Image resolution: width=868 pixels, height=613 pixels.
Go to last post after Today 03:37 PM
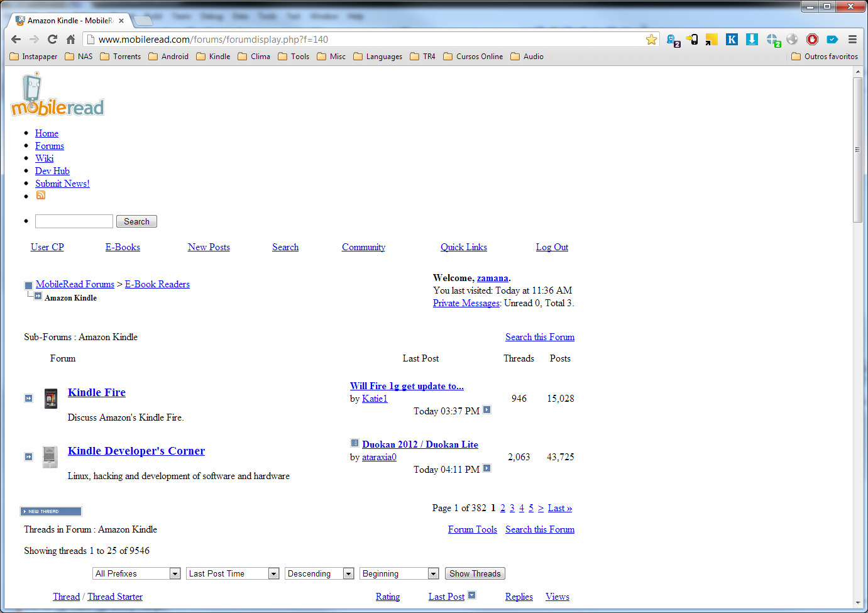tap(486, 410)
